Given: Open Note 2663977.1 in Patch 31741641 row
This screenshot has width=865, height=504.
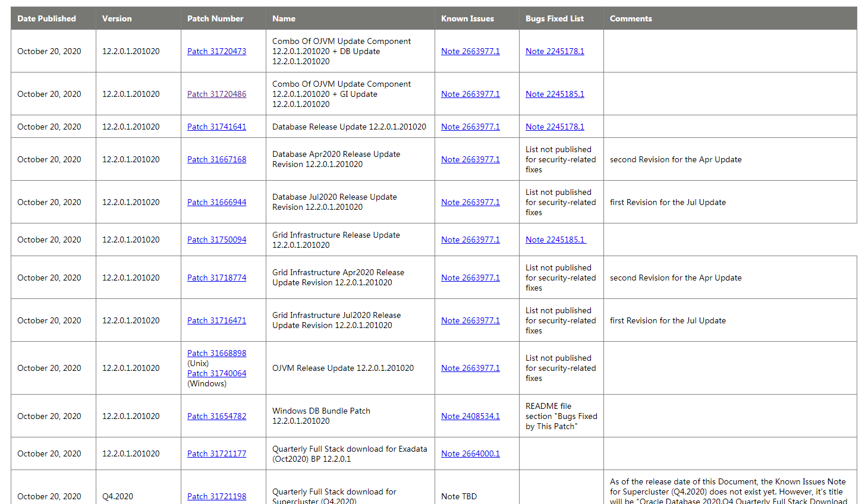Looking at the screenshot, I should [x=470, y=127].
